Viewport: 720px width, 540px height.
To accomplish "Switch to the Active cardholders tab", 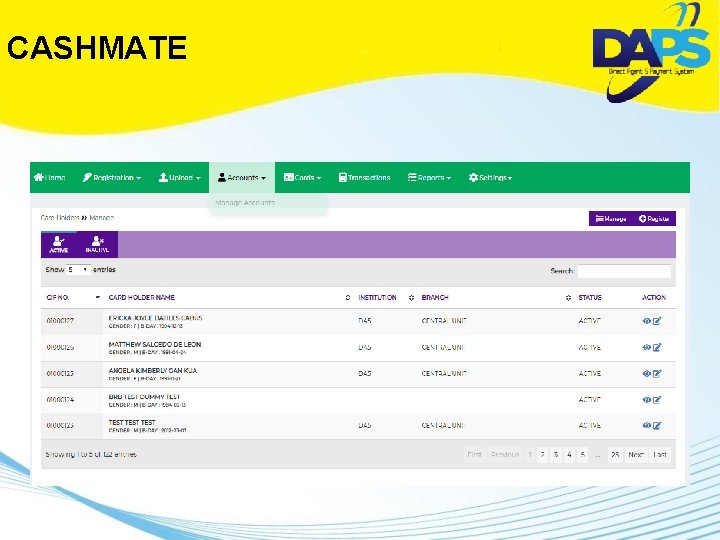I will [59, 244].
